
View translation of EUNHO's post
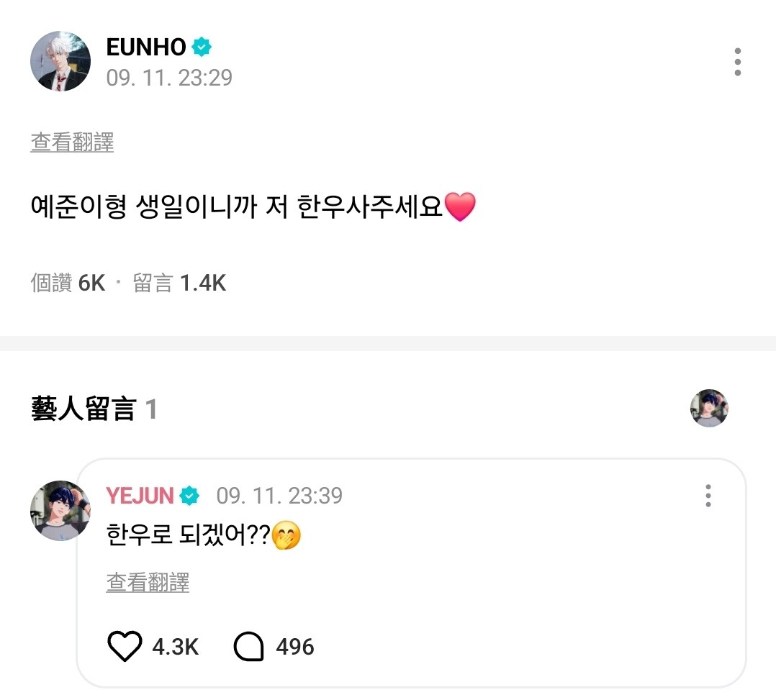click(72, 142)
